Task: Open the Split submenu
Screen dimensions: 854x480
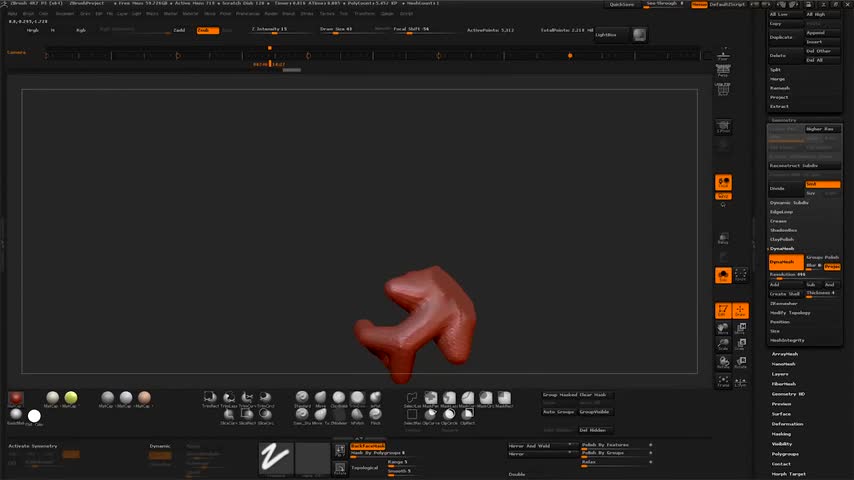Action: pyautogui.click(x=776, y=70)
